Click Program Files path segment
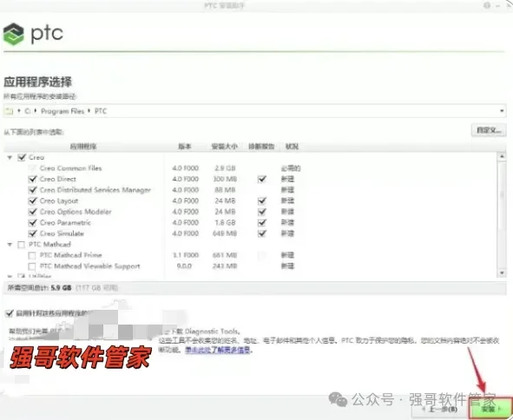 62,111
